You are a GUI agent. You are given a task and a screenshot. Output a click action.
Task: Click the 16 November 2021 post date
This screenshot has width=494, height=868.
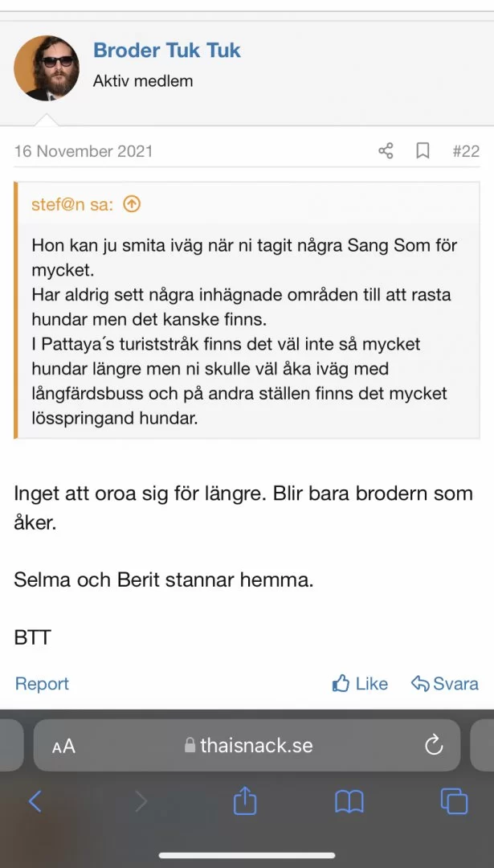click(x=84, y=151)
